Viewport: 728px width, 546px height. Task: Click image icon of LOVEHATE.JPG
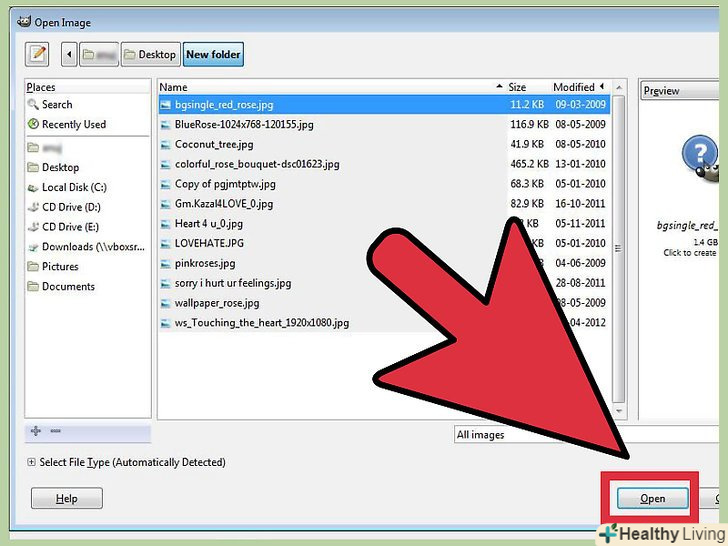tap(165, 244)
